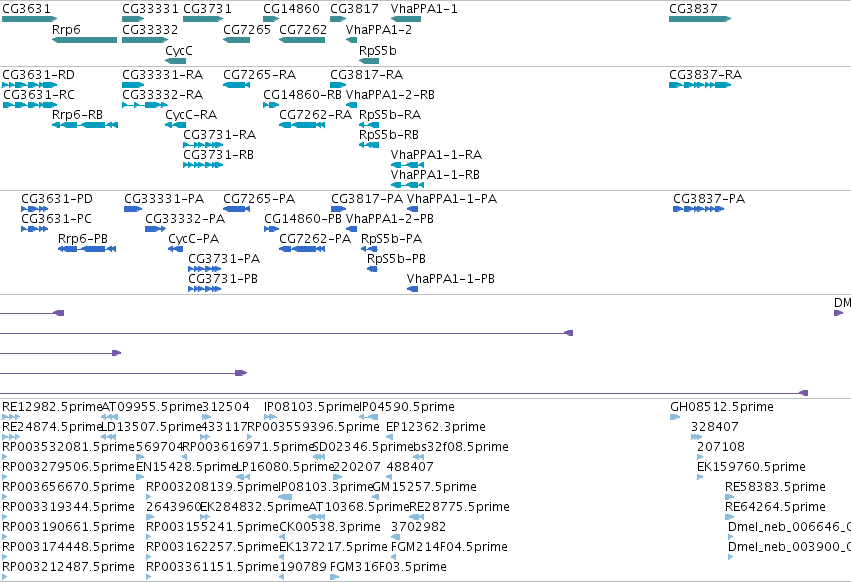Open the CG3731-RB transcript

pyautogui.click(x=204, y=165)
